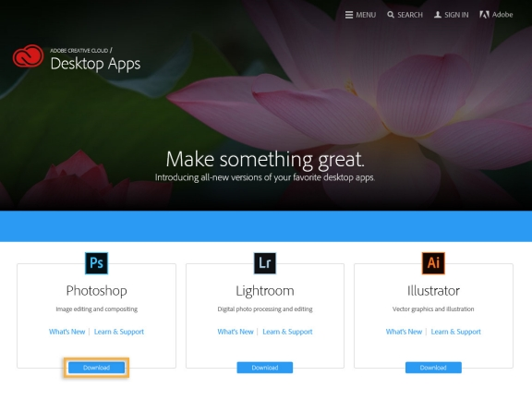The image size is (532, 400).
Task: Open the hamburger MENU icon
Action: click(x=349, y=15)
